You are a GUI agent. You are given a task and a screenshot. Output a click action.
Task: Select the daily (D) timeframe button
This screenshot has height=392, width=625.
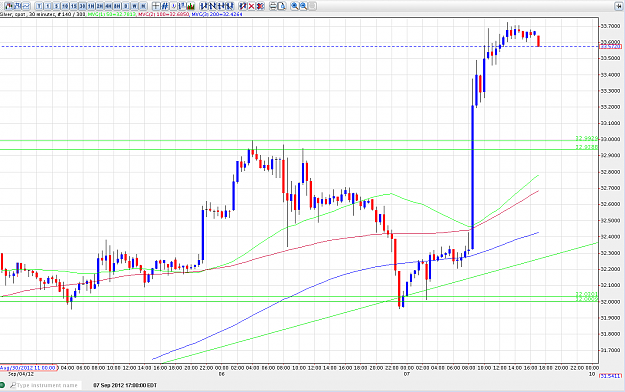tap(126, 6)
